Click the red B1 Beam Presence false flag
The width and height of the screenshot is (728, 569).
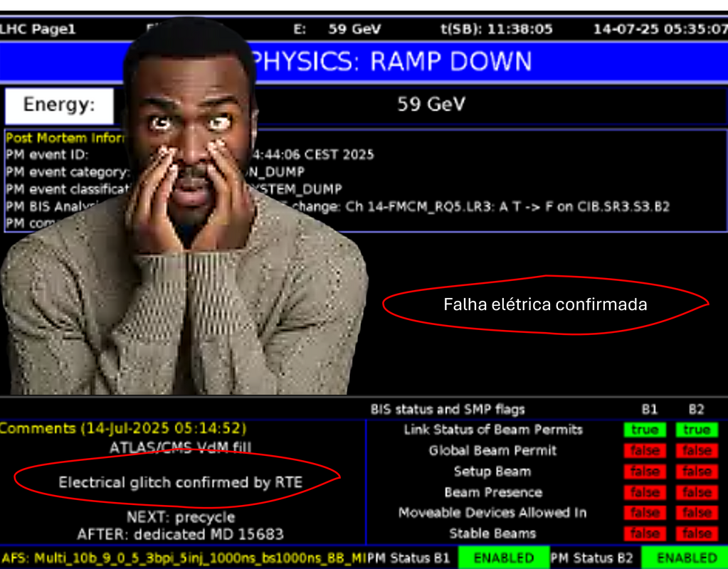pos(645,492)
